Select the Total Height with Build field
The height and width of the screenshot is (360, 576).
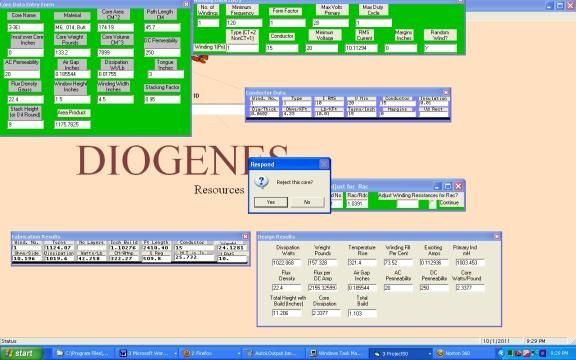pos(287,313)
